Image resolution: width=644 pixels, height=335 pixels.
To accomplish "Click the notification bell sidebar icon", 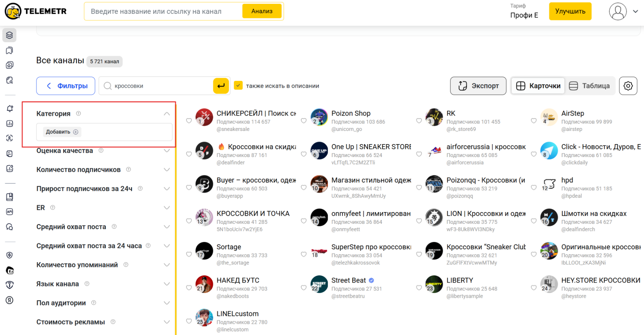I will 10,109.
